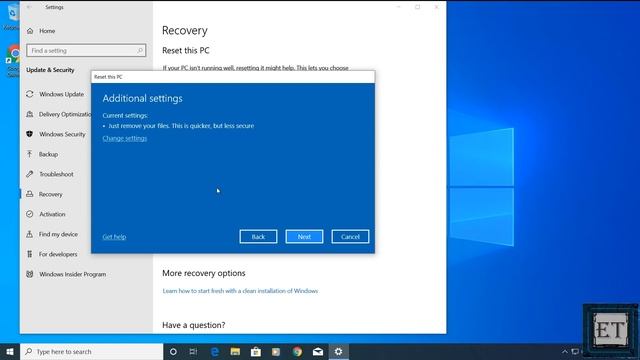Click the magnifier icon in Find a setting

(140, 51)
